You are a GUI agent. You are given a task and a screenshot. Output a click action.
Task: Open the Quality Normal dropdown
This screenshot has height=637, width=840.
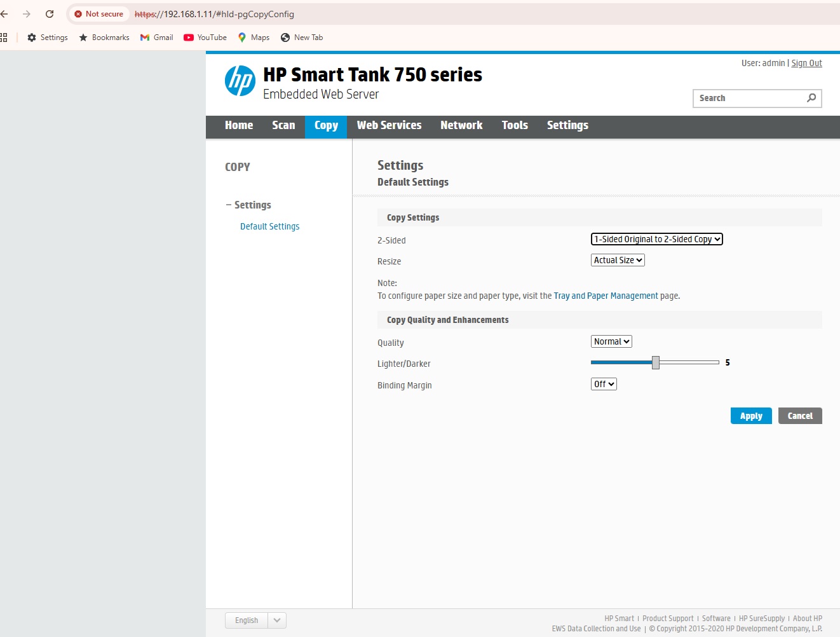pyautogui.click(x=611, y=341)
